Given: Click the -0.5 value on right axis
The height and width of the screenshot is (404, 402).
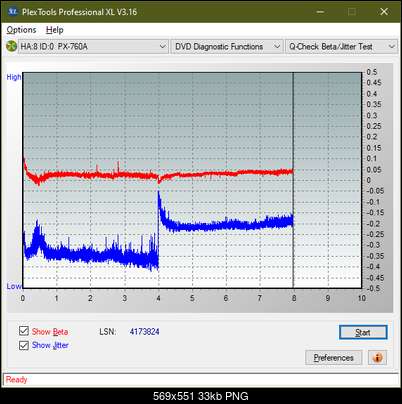Looking at the screenshot, I should coord(373,288).
